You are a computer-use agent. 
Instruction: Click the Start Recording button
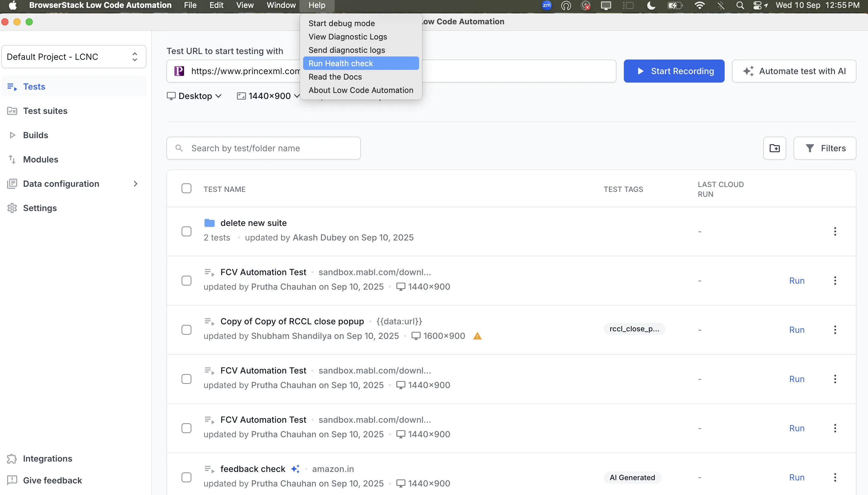pyautogui.click(x=674, y=71)
